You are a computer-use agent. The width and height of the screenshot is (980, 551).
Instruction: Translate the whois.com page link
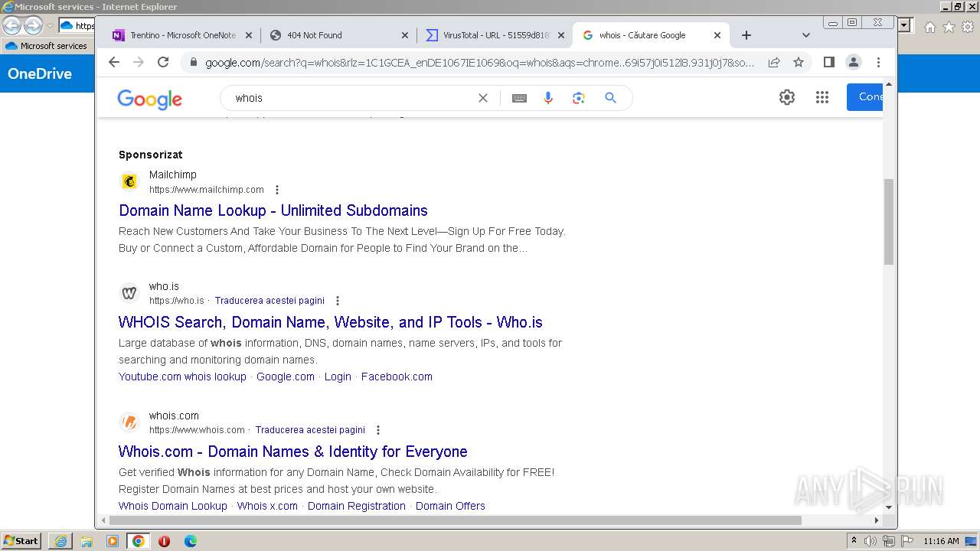coord(310,430)
